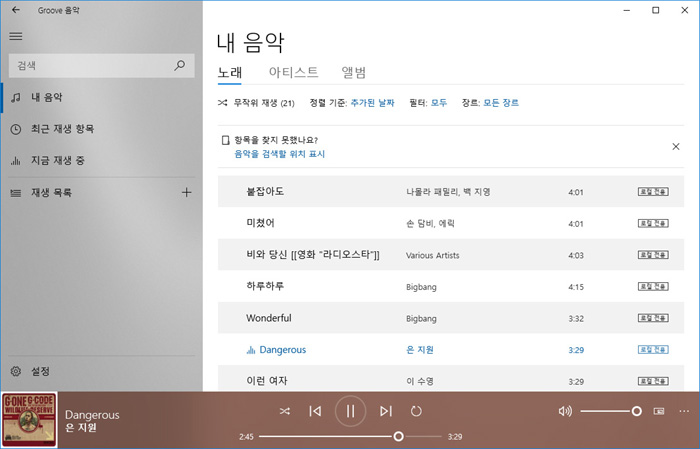Click artist 손 담비, 에릭
Screen dimensions: 700x449
[430, 224]
